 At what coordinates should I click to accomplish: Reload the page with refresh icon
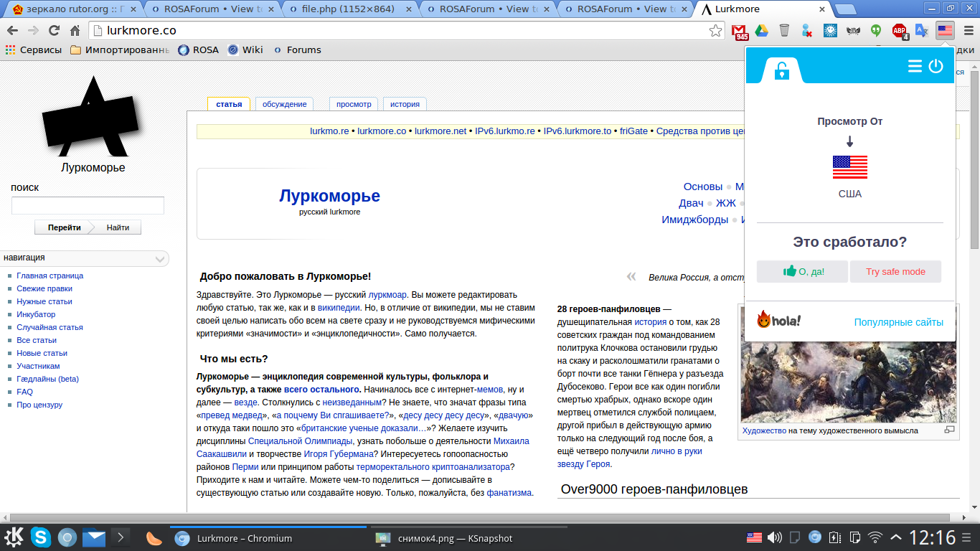54,31
